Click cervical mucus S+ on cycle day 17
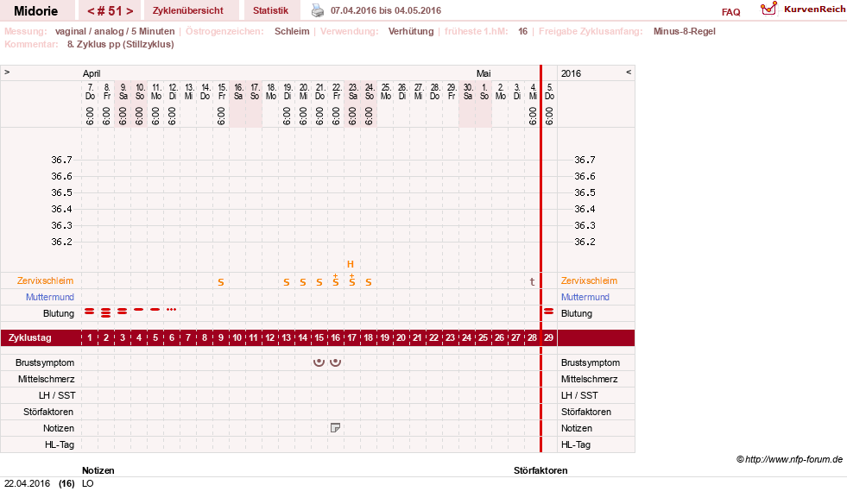The width and height of the screenshot is (847, 504). click(351, 280)
